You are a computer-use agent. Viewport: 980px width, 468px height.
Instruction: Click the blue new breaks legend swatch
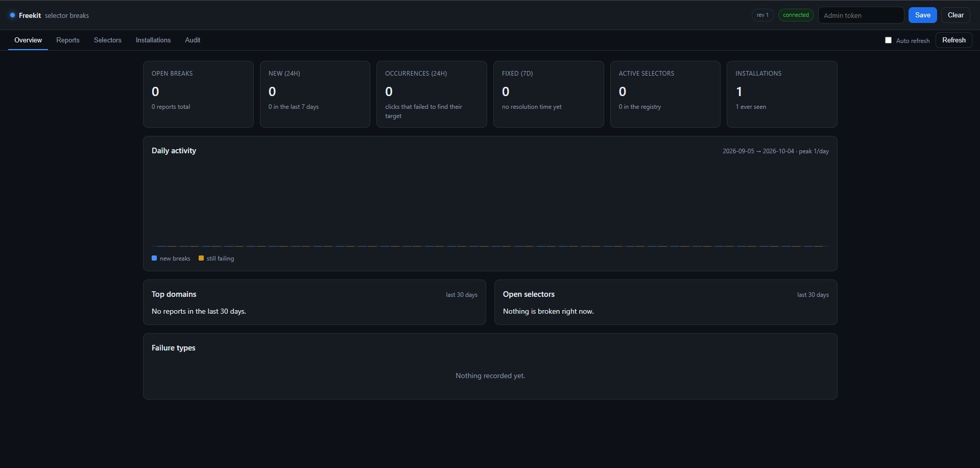(x=154, y=258)
